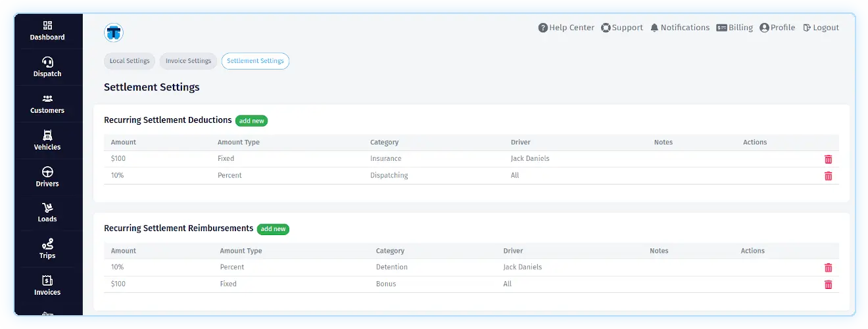Screen dimensions: 868x329
Task: Delete the $100 Insurance deduction row
Action: (x=828, y=159)
